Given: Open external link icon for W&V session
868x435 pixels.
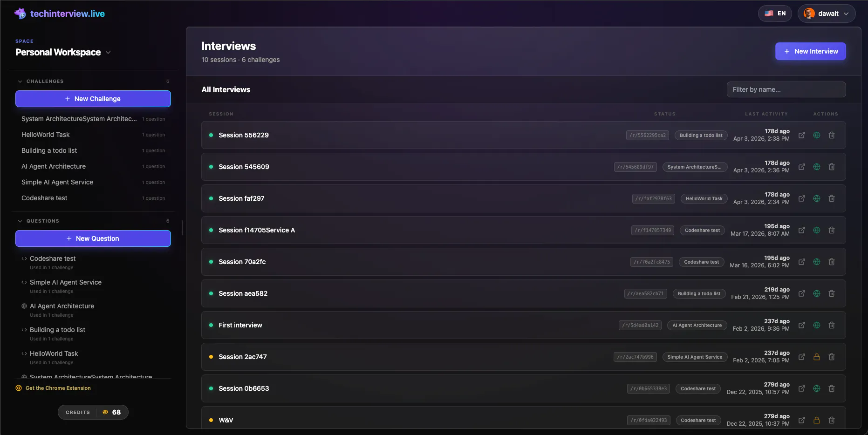Looking at the screenshot, I should pyautogui.click(x=802, y=420).
